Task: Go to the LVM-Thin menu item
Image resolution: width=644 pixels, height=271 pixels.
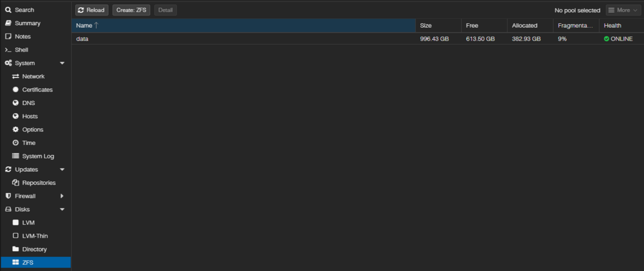Action: (x=35, y=236)
